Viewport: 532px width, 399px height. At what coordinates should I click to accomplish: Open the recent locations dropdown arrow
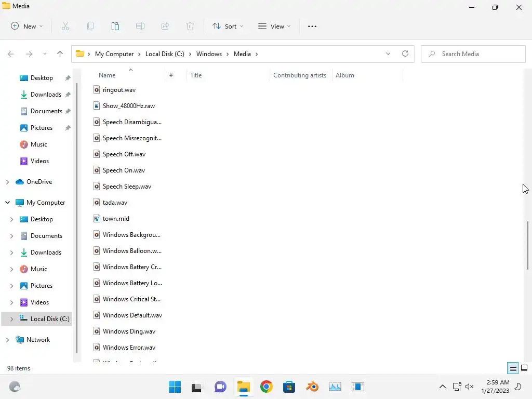tap(45, 54)
